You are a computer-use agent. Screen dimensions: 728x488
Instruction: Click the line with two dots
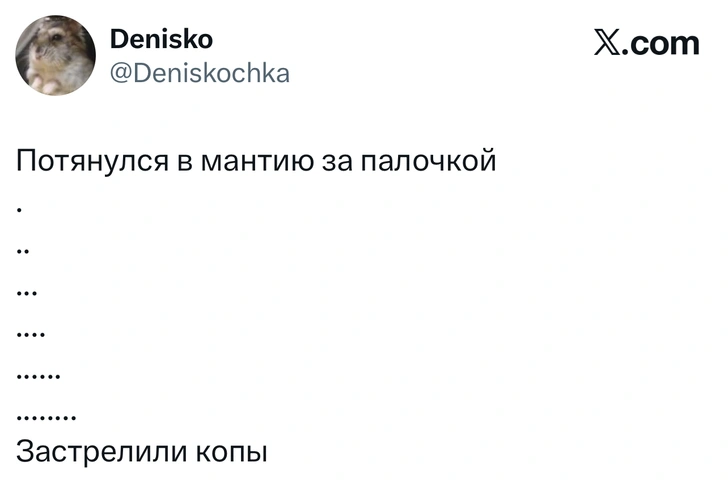(x=25, y=253)
